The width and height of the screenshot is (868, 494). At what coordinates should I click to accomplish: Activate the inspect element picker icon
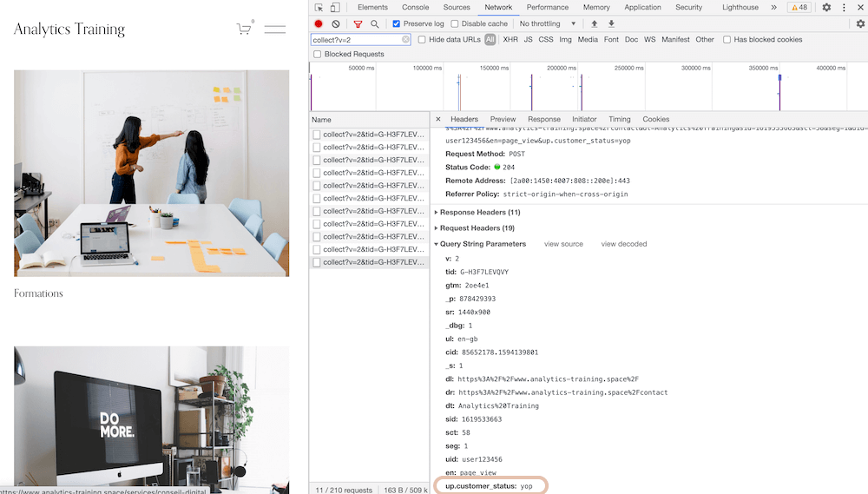[319, 7]
